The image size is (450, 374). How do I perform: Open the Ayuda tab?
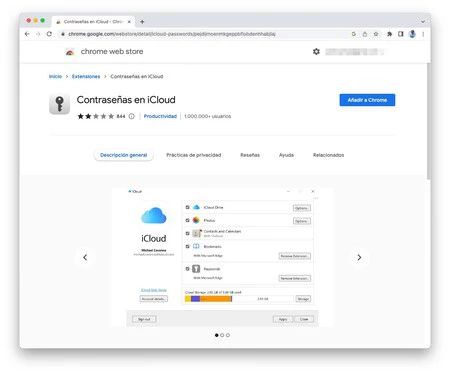(x=286, y=155)
